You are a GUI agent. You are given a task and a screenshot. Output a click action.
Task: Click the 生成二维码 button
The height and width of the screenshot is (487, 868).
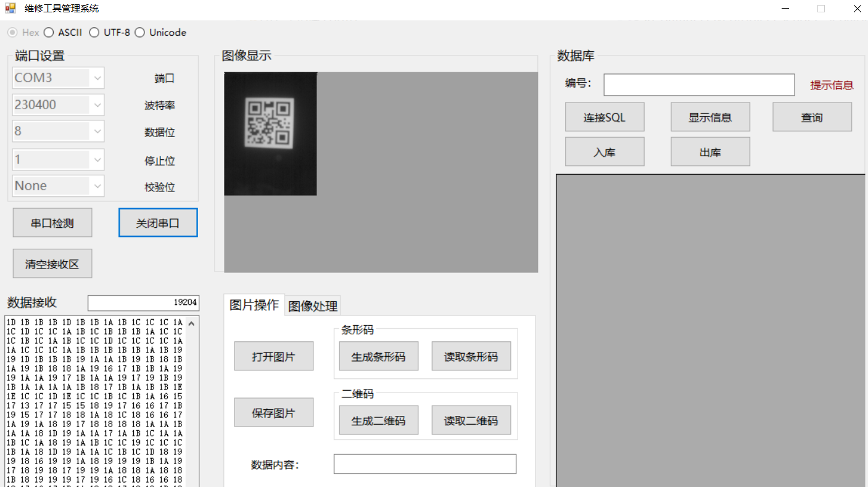[x=379, y=420]
